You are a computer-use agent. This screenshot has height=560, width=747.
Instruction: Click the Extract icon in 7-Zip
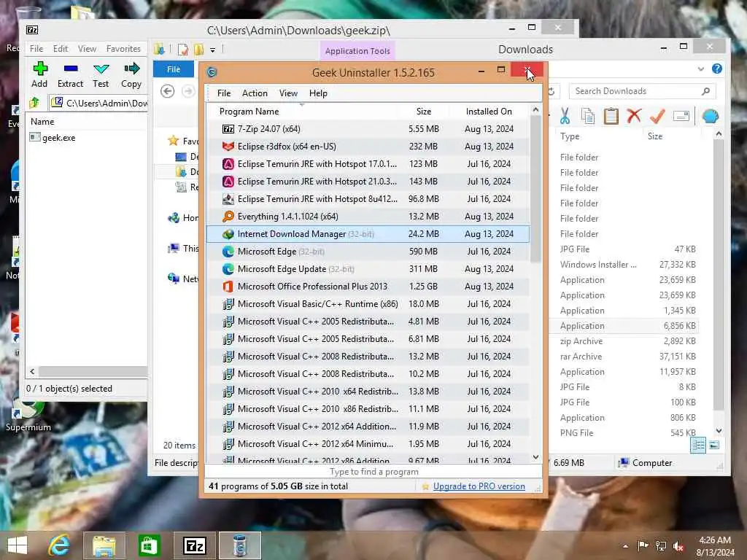tap(71, 69)
